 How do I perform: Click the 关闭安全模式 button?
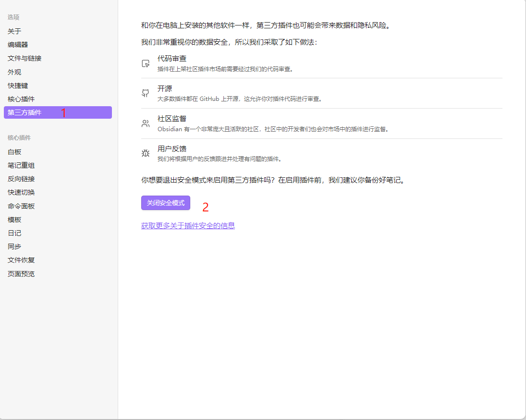[x=166, y=203]
